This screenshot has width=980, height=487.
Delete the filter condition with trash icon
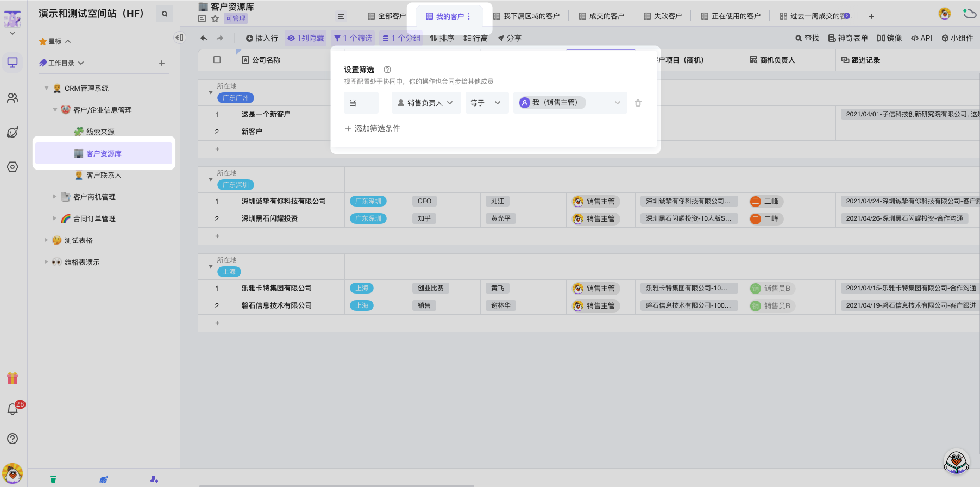(638, 103)
